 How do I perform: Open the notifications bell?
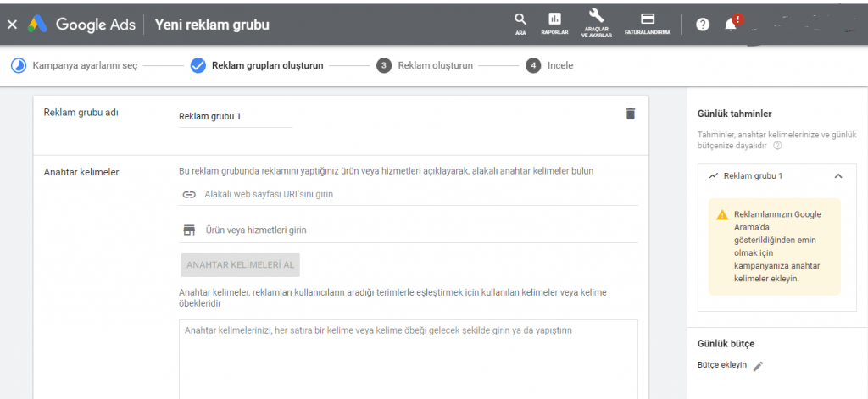tap(731, 25)
